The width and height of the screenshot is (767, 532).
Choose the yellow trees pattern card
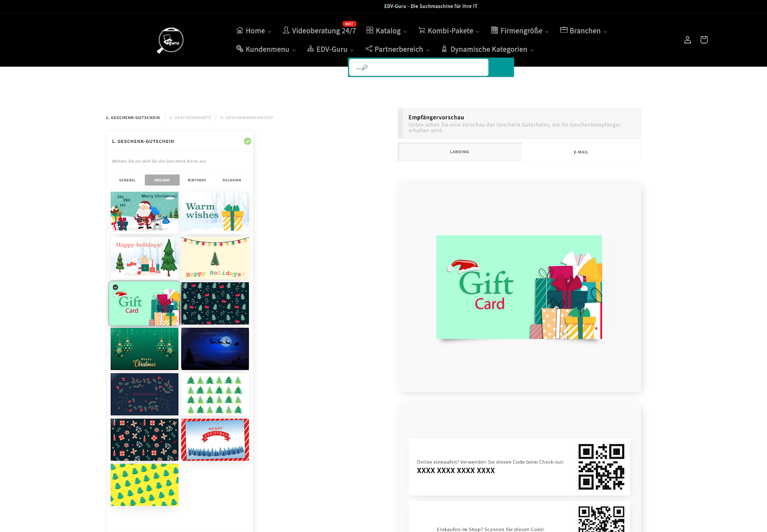144,485
